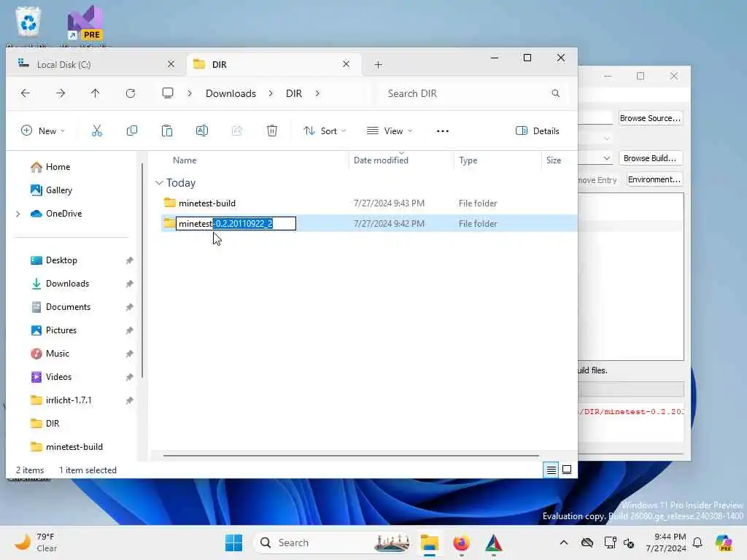Image resolution: width=747 pixels, height=560 pixels.
Task: Click Browse Build button in CMake
Action: click(650, 158)
